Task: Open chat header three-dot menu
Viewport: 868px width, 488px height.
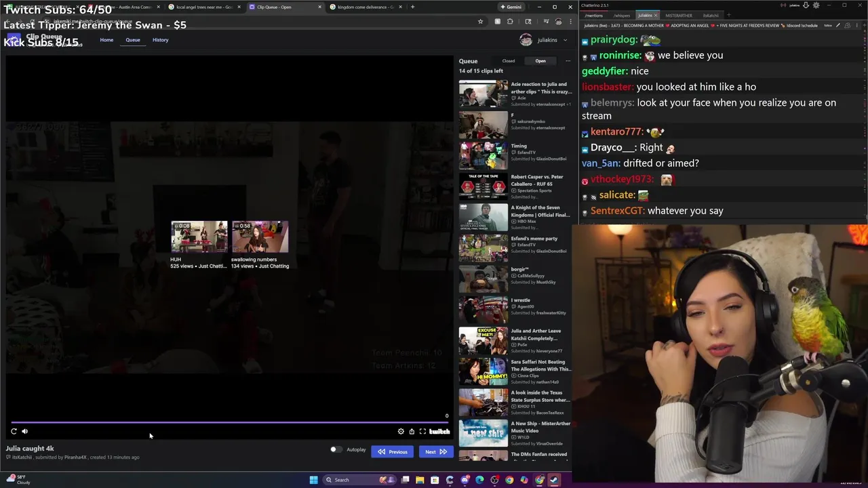Action: tap(856, 25)
